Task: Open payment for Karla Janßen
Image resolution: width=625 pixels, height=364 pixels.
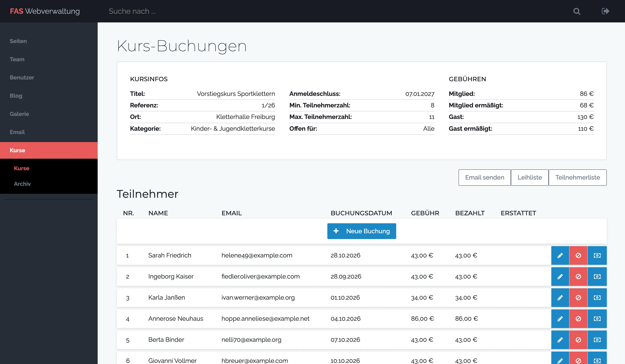Action: [x=597, y=298]
